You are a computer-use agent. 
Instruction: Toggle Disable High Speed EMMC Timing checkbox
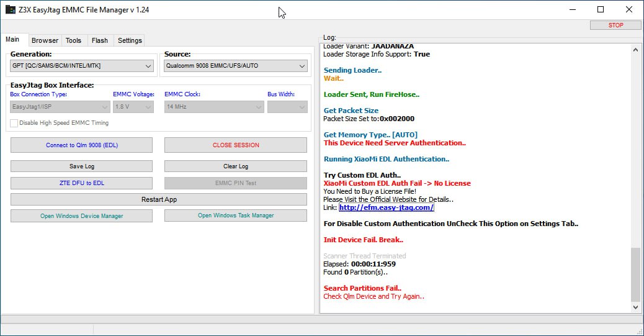[x=14, y=123]
